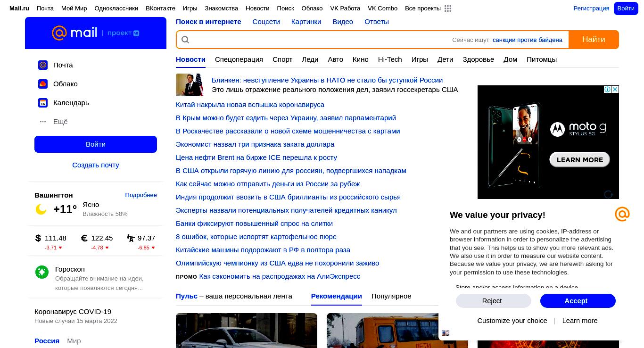Open Customize your choice
Image resolution: width=644 pixels, height=348 pixels.
[512, 321]
